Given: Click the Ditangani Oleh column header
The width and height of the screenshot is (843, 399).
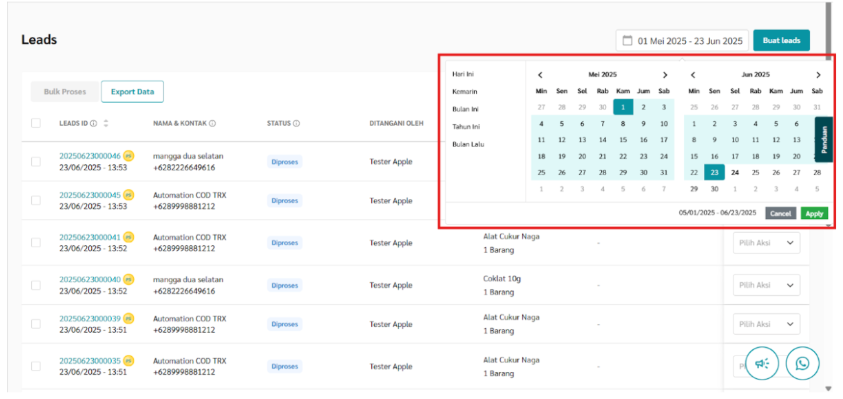Looking at the screenshot, I should tap(396, 124).
